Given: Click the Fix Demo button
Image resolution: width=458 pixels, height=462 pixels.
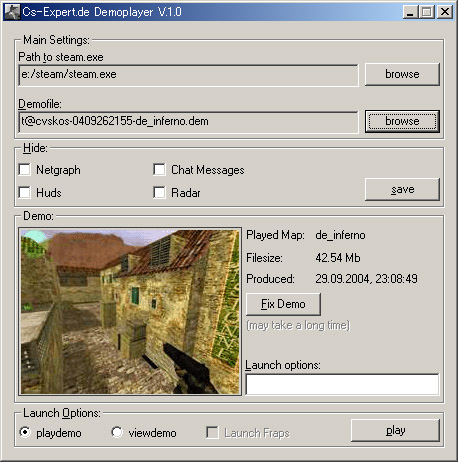Looking at the screenshot, I should [x=283, y=304].
